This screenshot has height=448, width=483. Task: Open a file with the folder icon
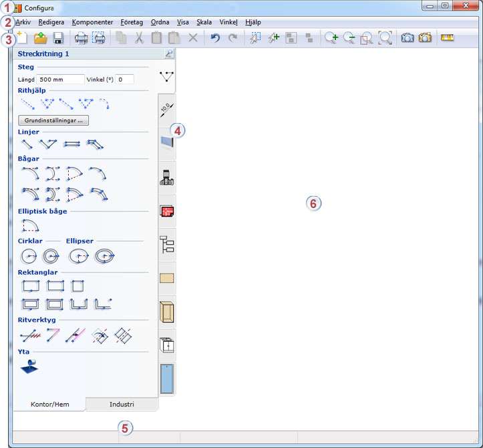[x=40, y=38]
